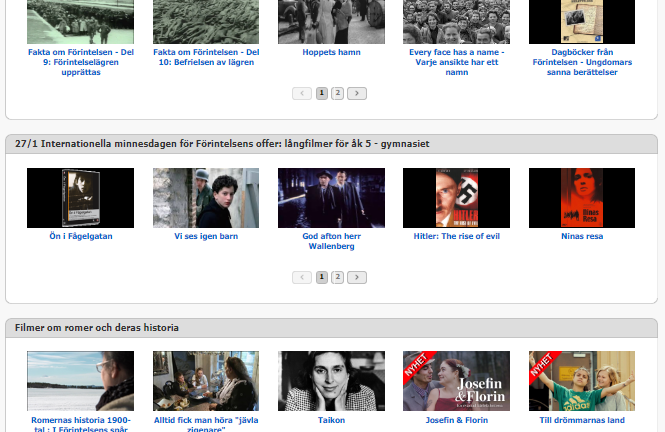Select page 1 in långfilmer carousel

point(321,277)
